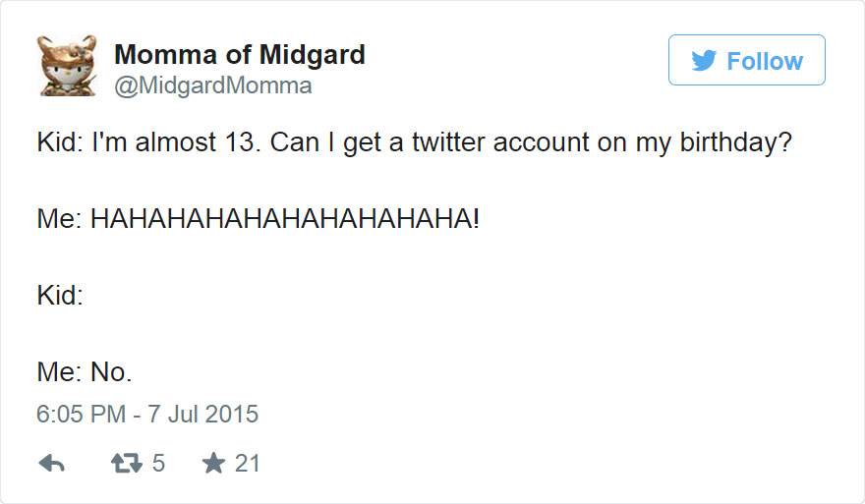Click the final 'Me: No.' line
Screen dimensions: 865x504
point(85,371)
